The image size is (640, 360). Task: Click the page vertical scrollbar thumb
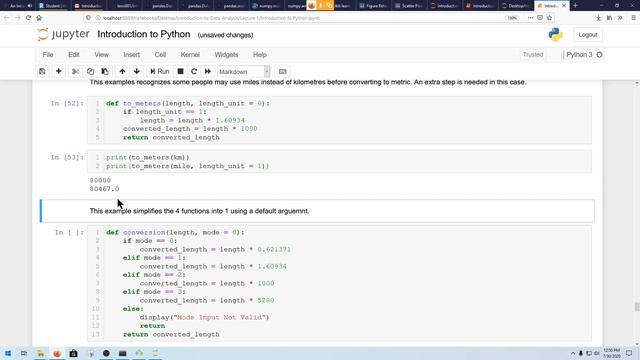[x=636, y=307]
